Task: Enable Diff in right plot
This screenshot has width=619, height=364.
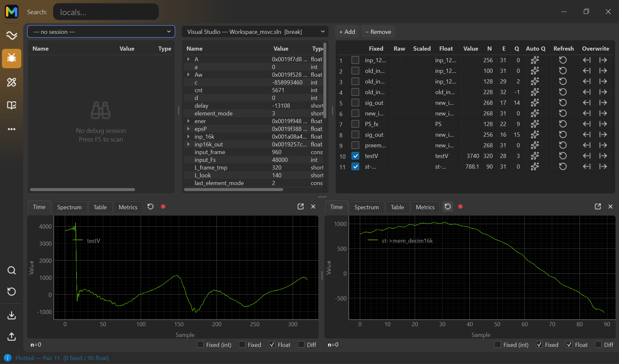Action: [x=598, y=345]
